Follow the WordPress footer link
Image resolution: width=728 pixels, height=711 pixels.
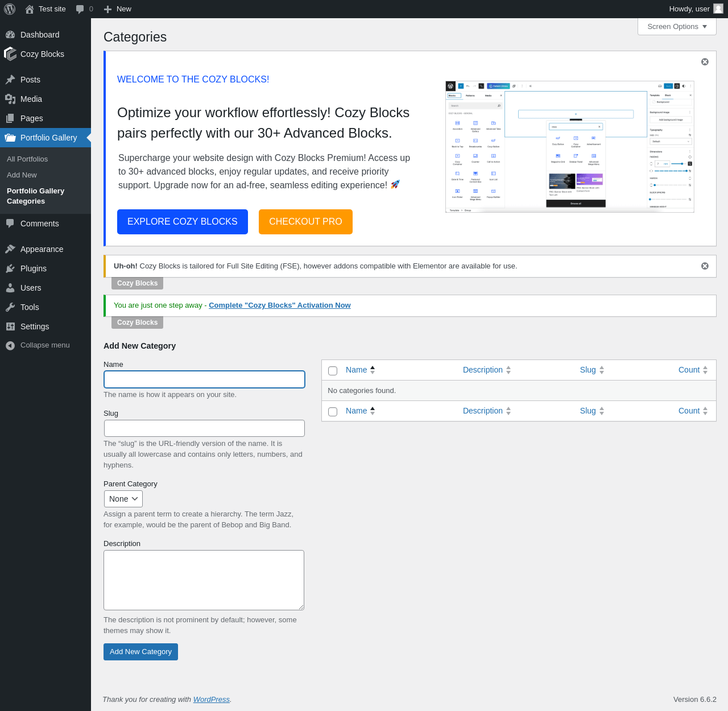click(212, 700)
